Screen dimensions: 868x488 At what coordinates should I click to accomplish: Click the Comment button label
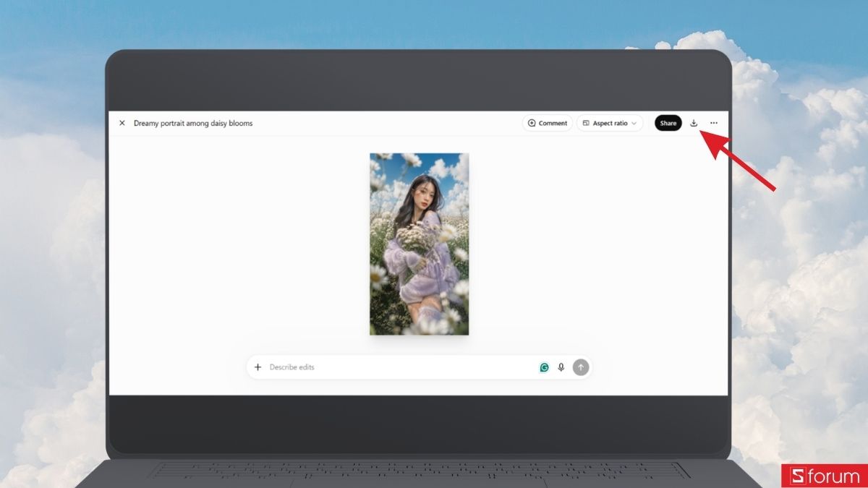click(553, 123)
